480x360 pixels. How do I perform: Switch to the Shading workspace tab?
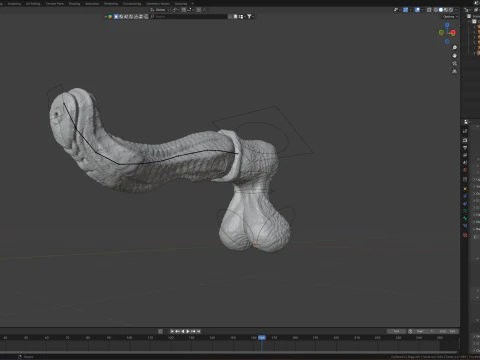click(x=74, y=3)
